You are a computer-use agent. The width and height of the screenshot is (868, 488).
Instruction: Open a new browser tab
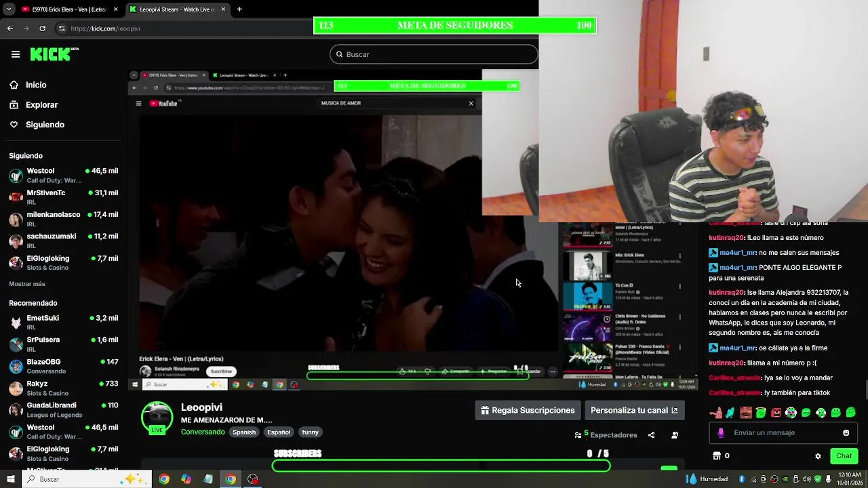click(x=239, y=9)
